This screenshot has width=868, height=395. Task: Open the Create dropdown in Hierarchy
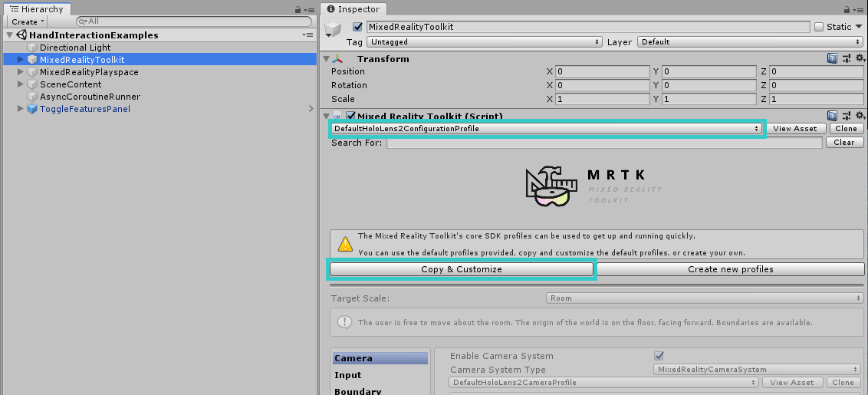coord(27,21)
